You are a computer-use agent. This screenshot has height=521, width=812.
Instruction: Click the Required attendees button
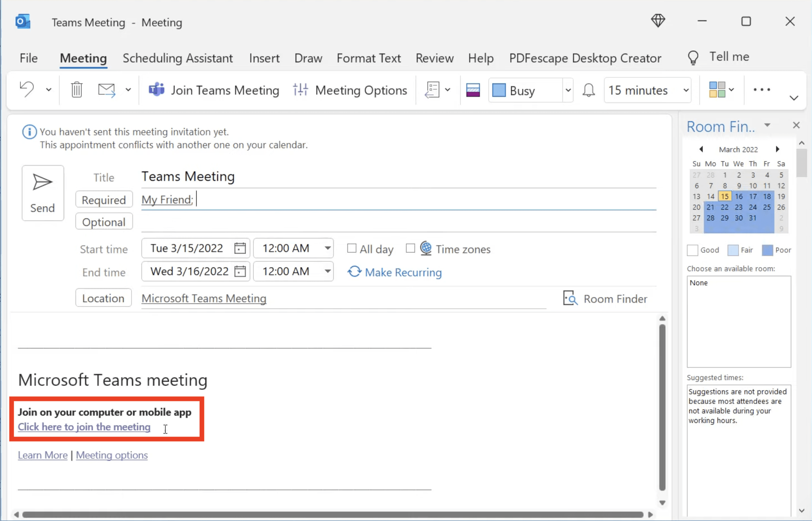click(x=104, y=200)
